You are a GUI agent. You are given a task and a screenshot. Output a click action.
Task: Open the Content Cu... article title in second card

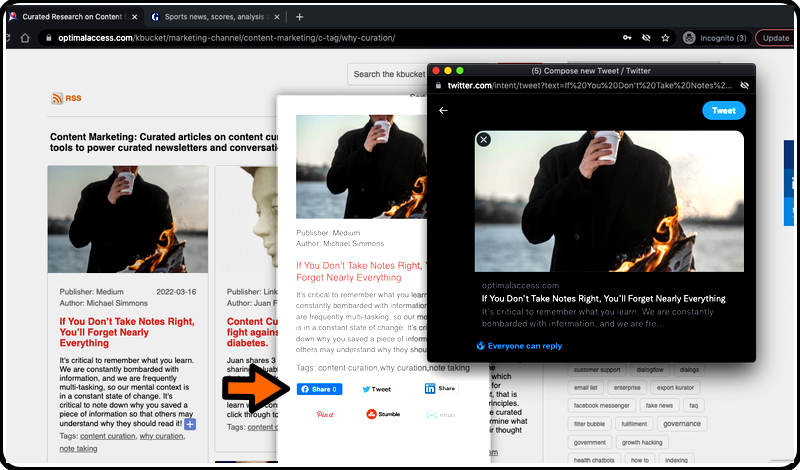pos(252,332)
